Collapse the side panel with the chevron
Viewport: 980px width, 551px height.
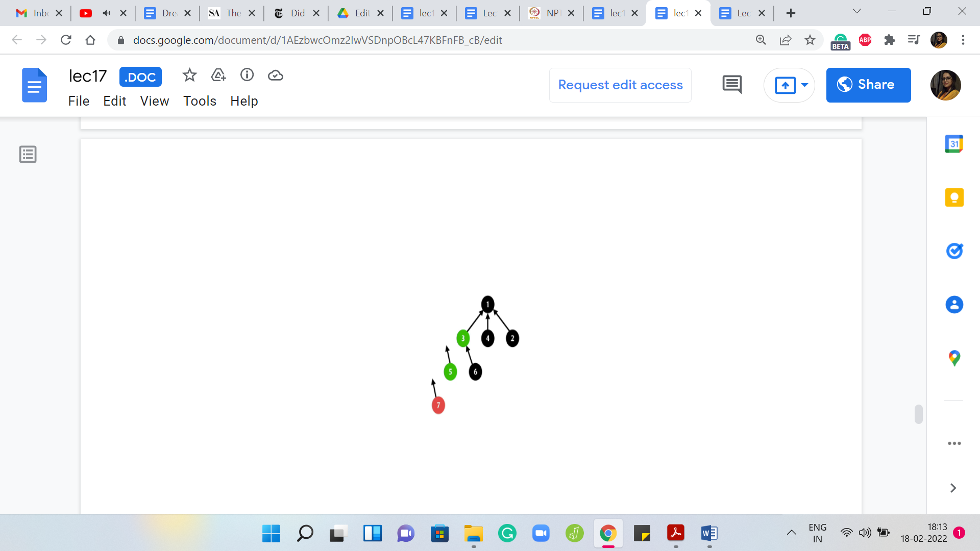pos(953,488)
